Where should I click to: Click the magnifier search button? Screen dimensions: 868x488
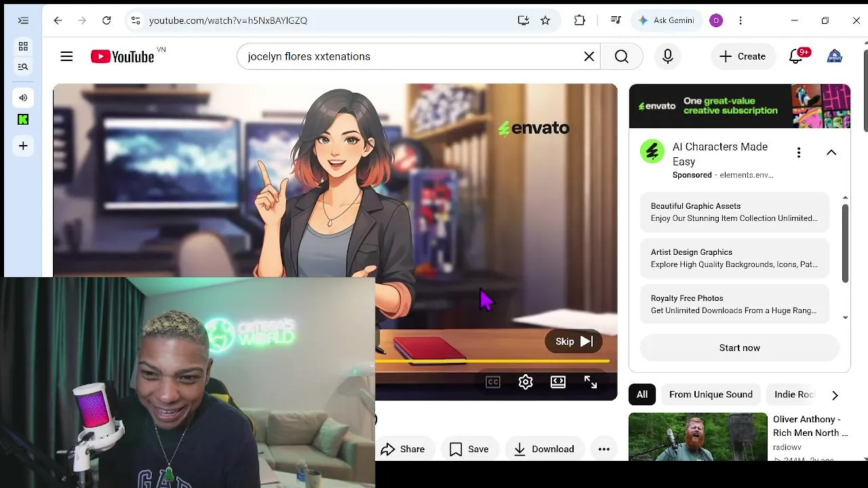(622, 56)
